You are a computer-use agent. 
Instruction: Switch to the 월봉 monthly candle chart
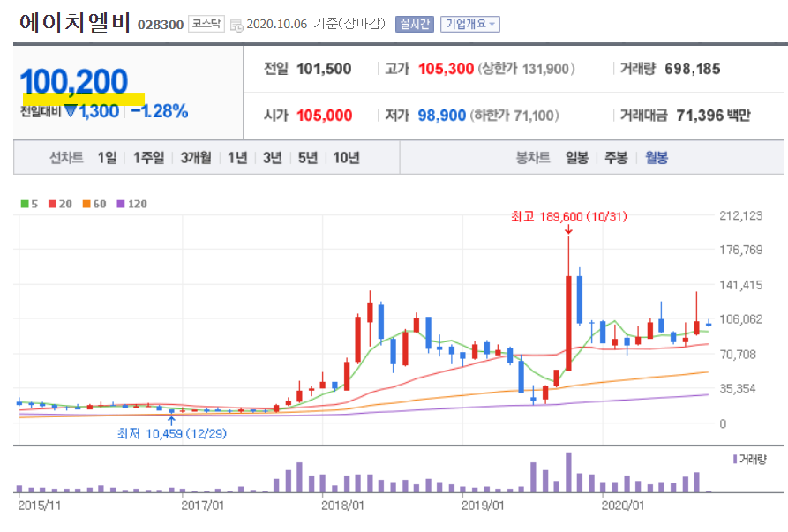pos(657,158)
